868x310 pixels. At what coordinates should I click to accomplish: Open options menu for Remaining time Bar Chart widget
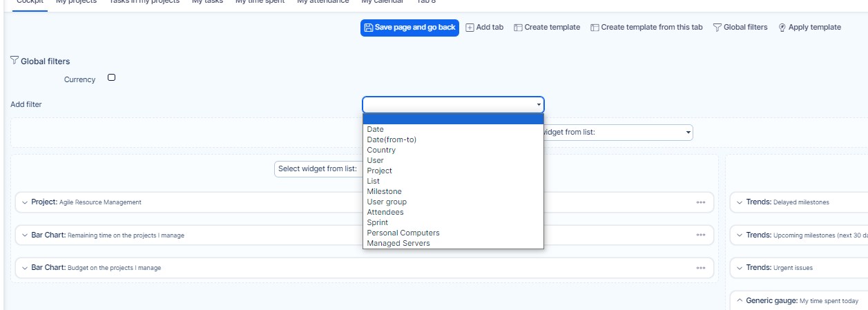tap(701, 235)
